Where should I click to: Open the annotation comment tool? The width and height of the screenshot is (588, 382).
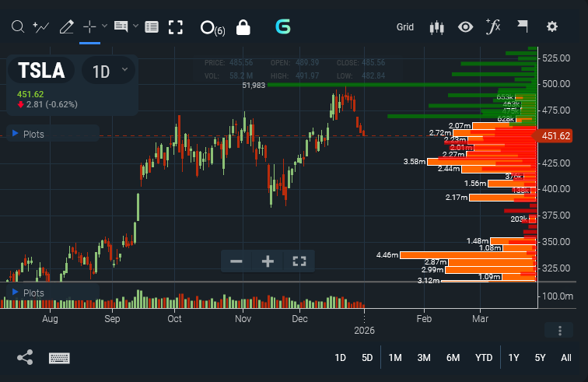point(121,27)
